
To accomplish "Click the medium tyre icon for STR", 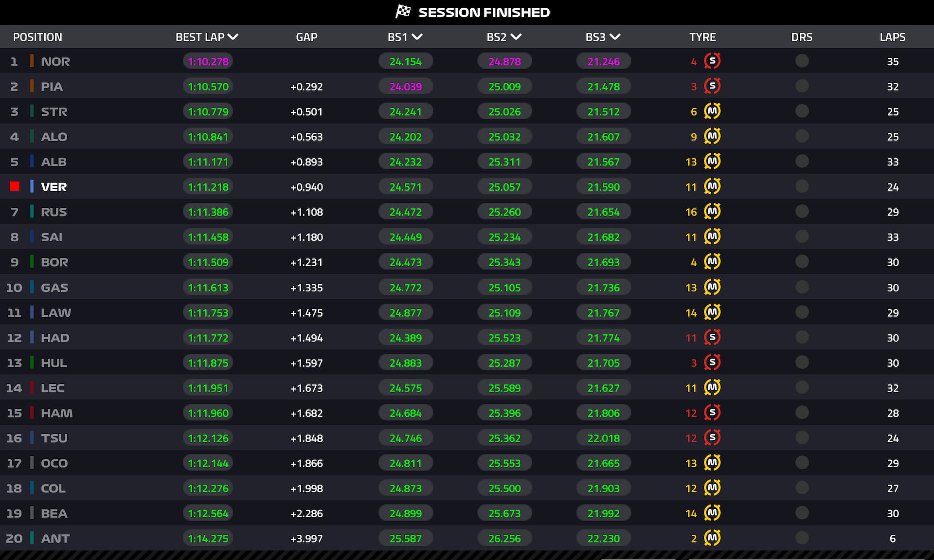I will click(712, 111).
